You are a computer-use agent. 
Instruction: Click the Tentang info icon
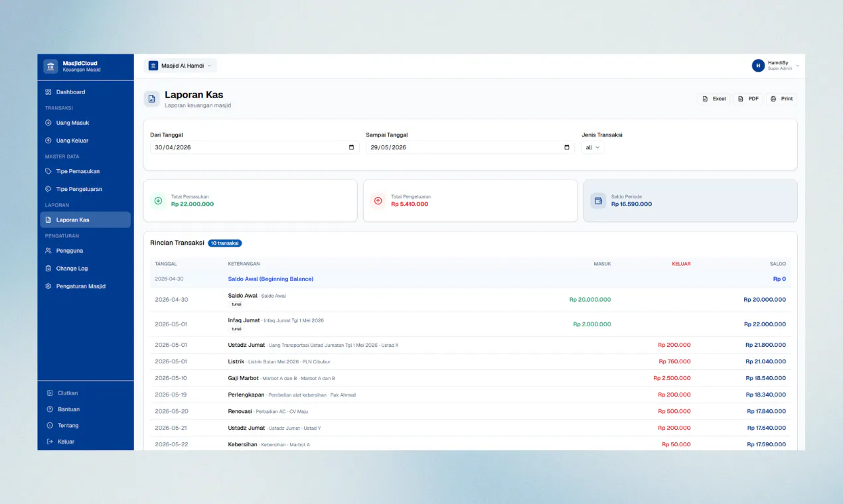pyautogui.click(x=50, y=425)
